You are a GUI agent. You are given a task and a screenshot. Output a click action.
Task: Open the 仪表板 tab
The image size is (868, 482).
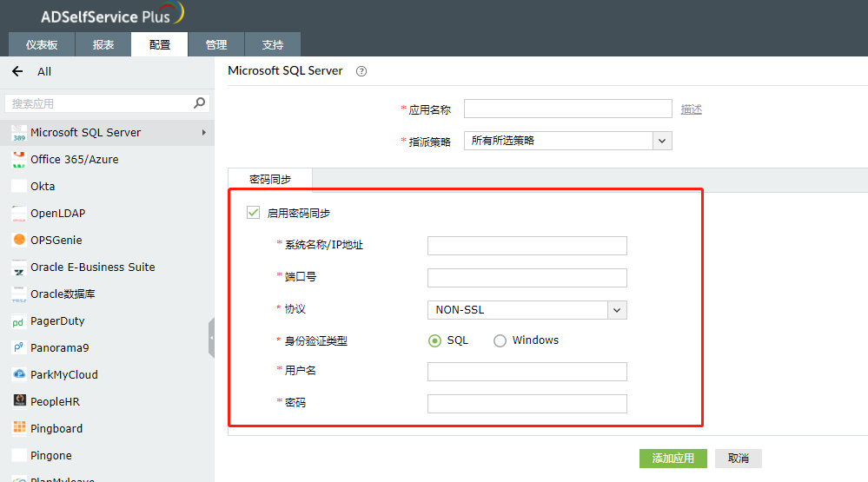pos(42,44)
